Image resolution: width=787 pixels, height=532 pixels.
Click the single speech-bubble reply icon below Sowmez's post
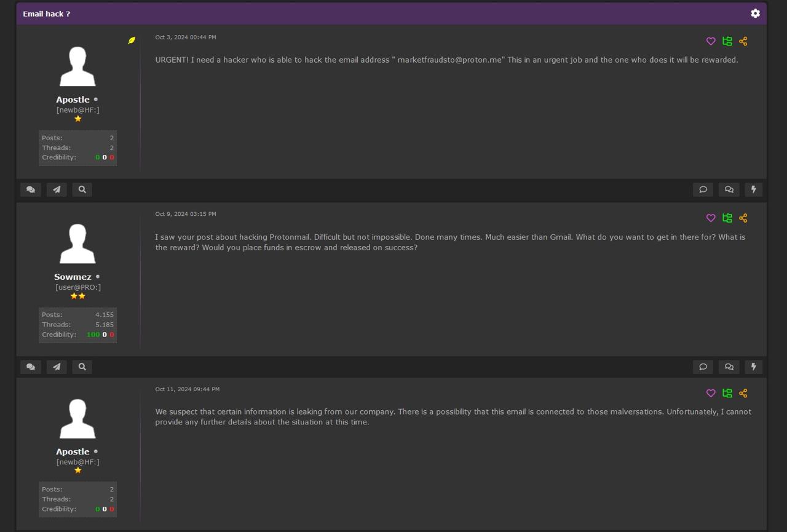coord(703,367)
